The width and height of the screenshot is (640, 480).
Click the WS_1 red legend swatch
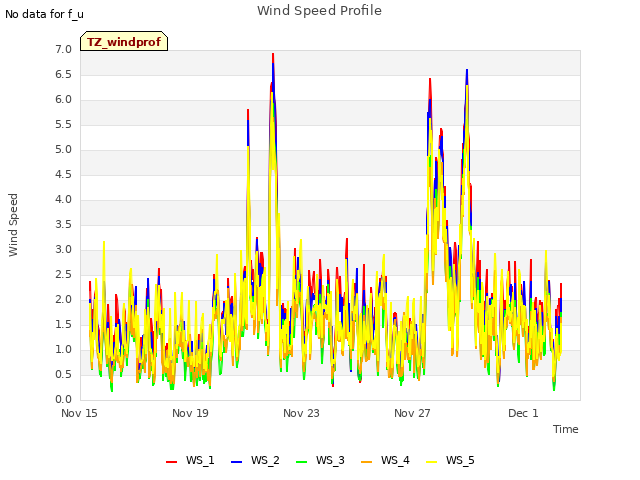(171, 461)
